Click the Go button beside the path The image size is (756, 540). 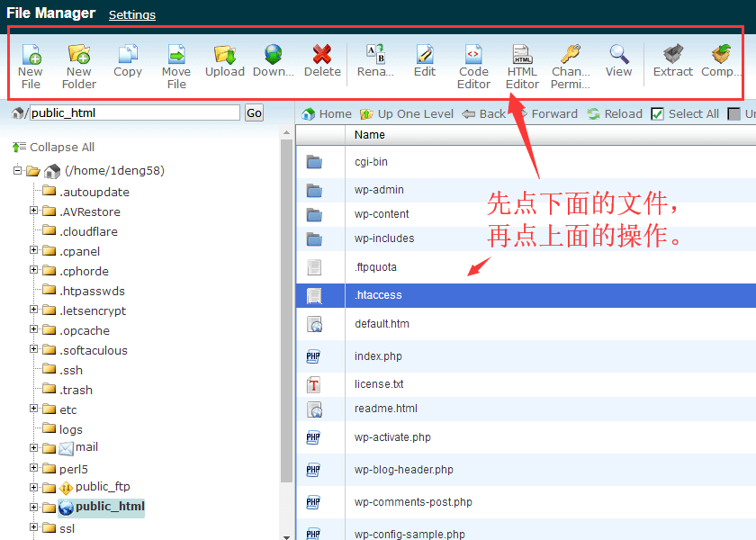(x=254, y=112)
